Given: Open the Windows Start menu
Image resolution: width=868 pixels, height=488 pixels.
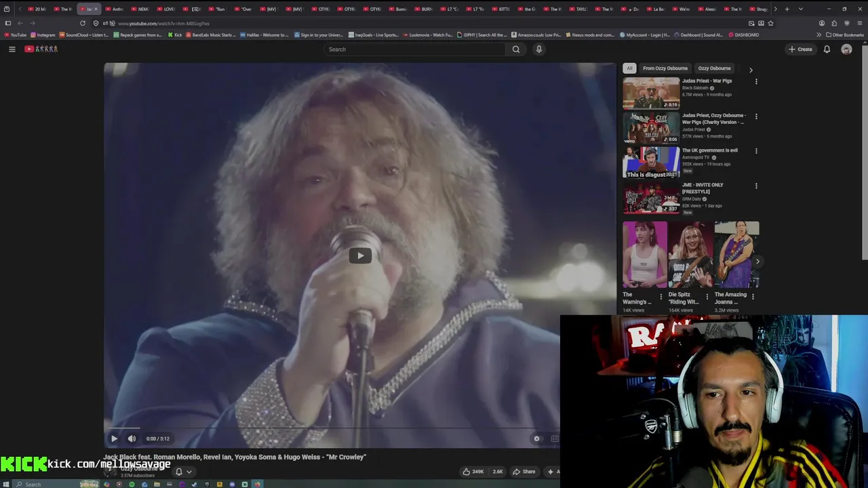Looking at the screenshot, I should pyautogui.click(x=7, y=484).
